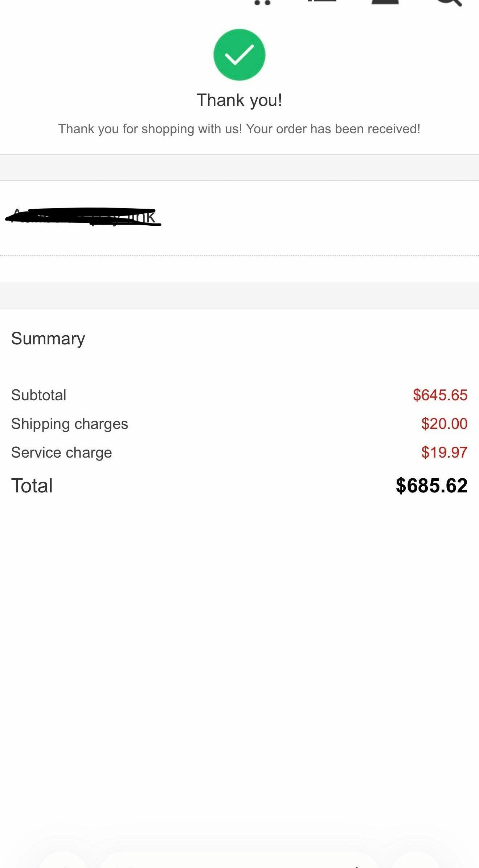
Task: Click the $645.65 subtotal amount
Action: (x=440, y=395)
